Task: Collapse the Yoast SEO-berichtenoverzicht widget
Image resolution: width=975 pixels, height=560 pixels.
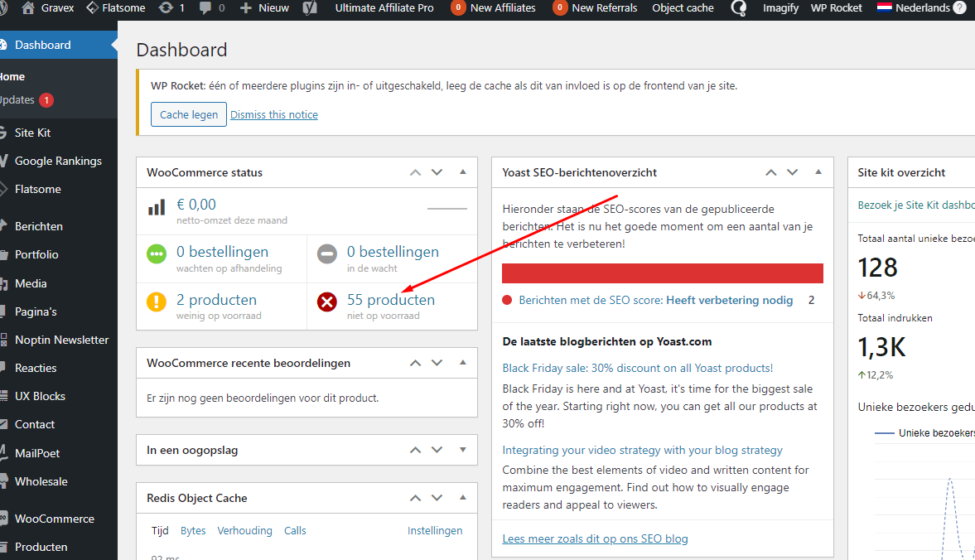Action: point(818,172)
